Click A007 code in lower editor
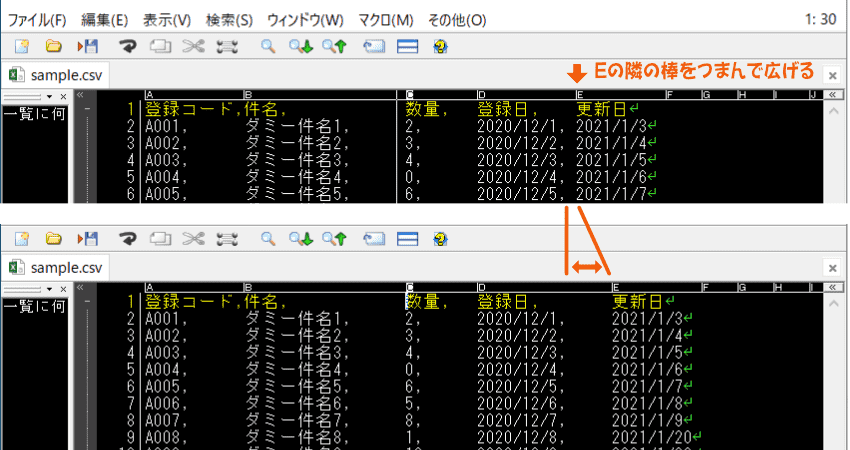This screenshot has height=450, width=850. (x=163, y=420)
